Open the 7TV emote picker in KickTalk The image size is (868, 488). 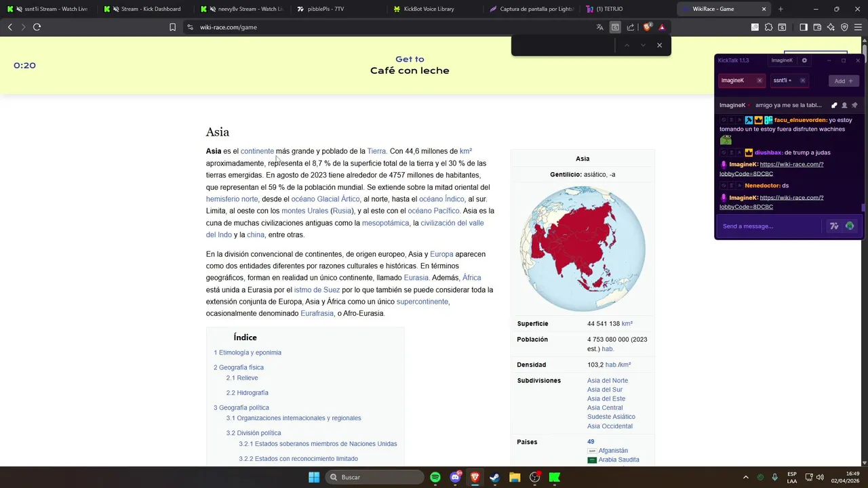pyautogui.click(x=834, y=226)
